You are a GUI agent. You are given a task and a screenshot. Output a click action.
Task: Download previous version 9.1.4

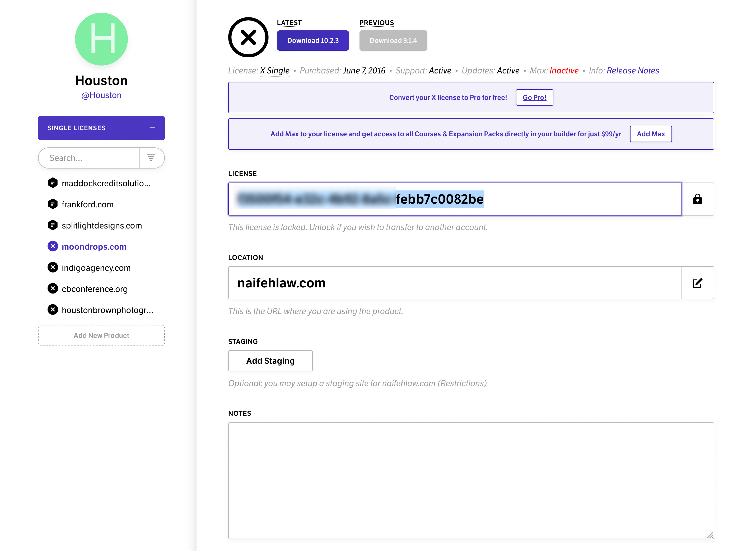393,40
